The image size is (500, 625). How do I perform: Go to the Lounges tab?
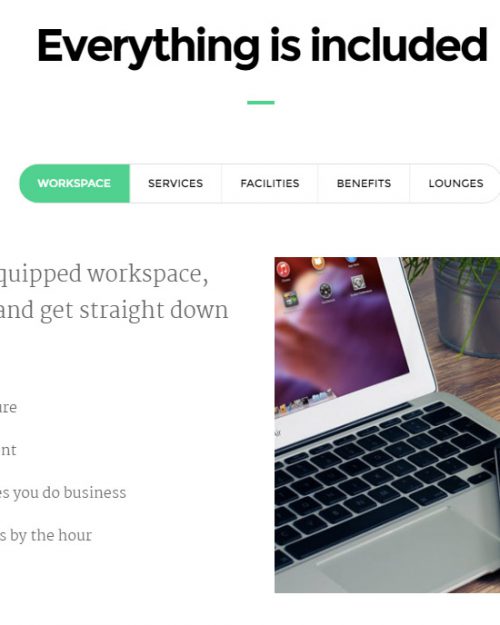tap(455, 183)
